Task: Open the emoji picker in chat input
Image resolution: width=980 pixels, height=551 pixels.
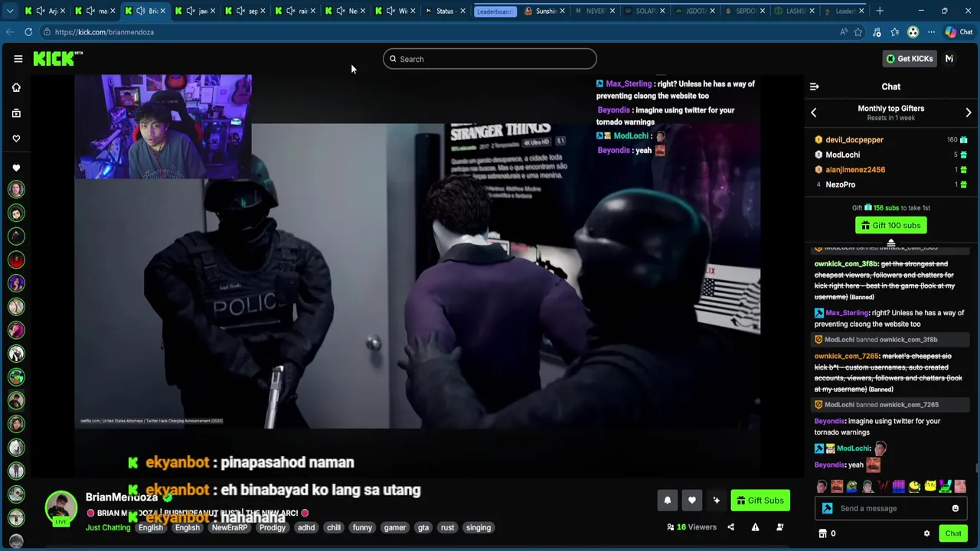Action: click(955, 508)
